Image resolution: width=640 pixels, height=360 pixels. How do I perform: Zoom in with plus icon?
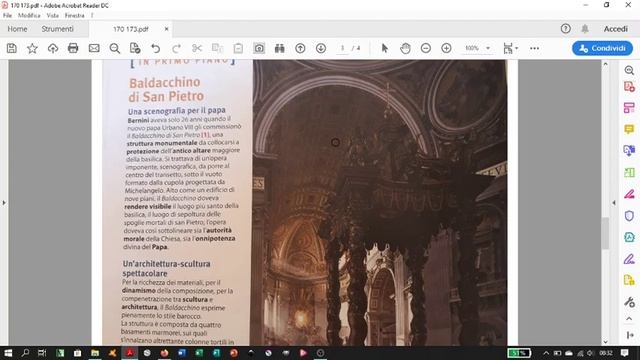pyautogui.click(x=446, y=48)
